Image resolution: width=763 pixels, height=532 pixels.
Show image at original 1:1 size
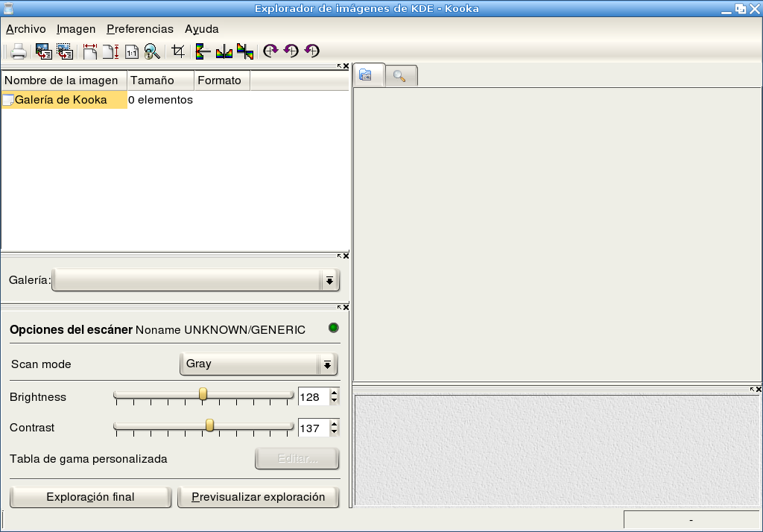132,51
